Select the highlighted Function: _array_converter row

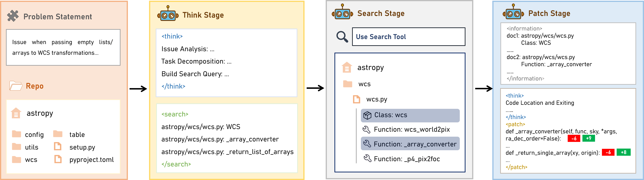[x=410, y=143]
